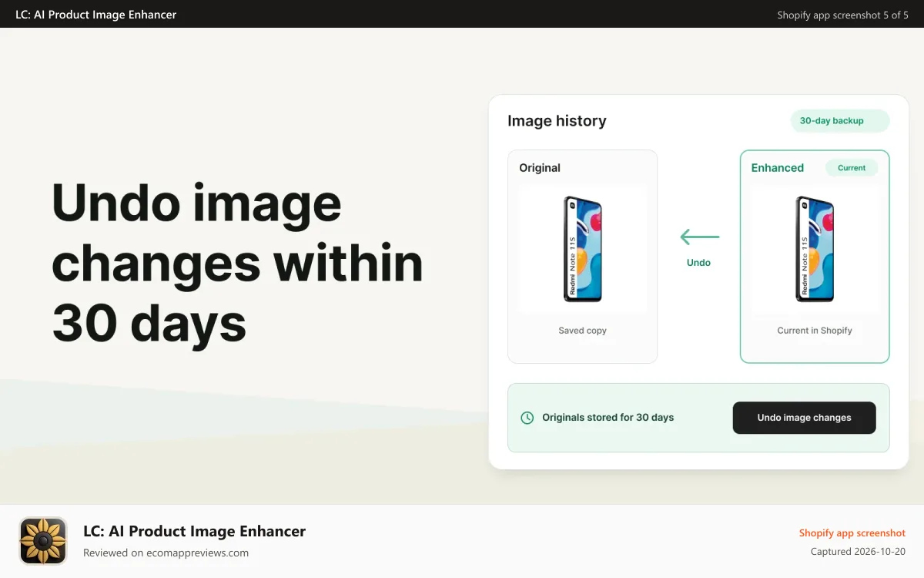The image size is (924, 578).
Task: Click the Original card title
Action: click(540, 168)
